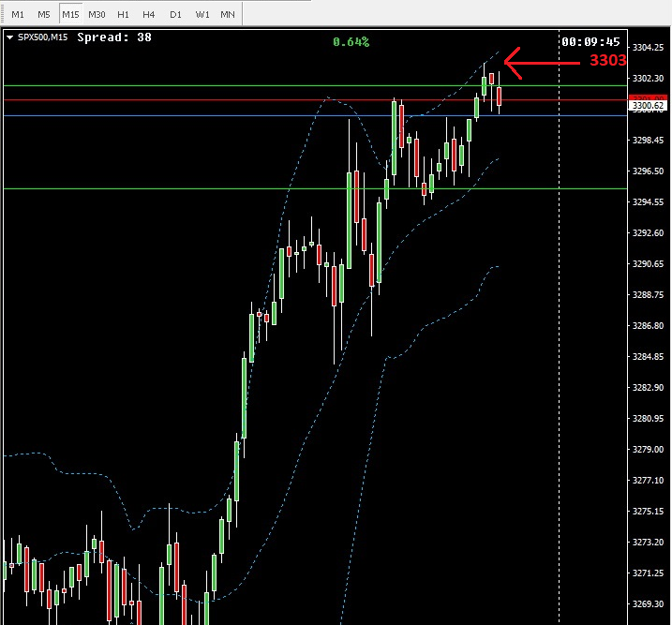Click the 00:09:45 candle countdown timer
672x625 pixels.
pyautogui.click(x=591, y=42)
